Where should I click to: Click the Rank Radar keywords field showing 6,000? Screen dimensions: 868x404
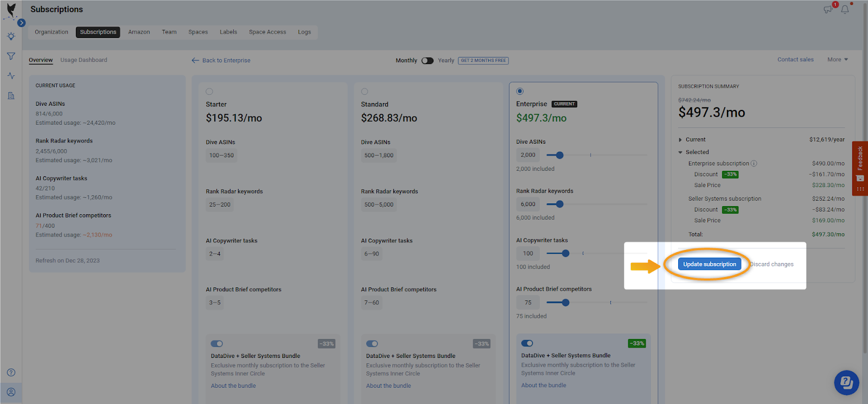528,204
